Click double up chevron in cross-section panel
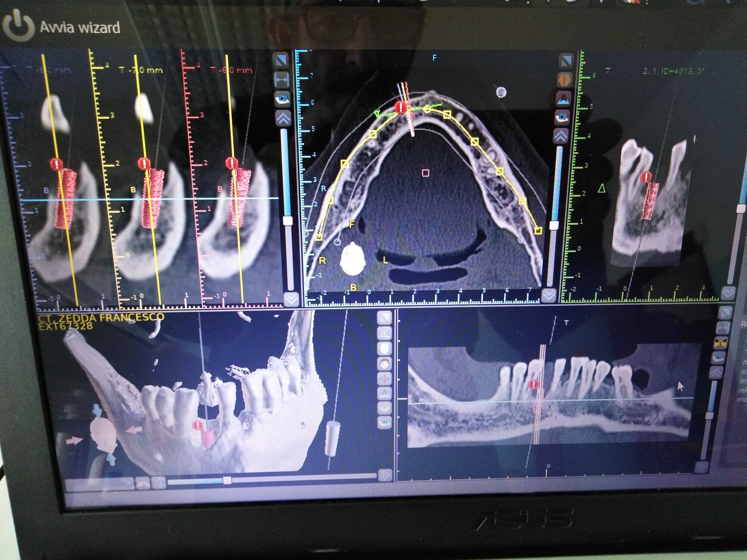 283,118
